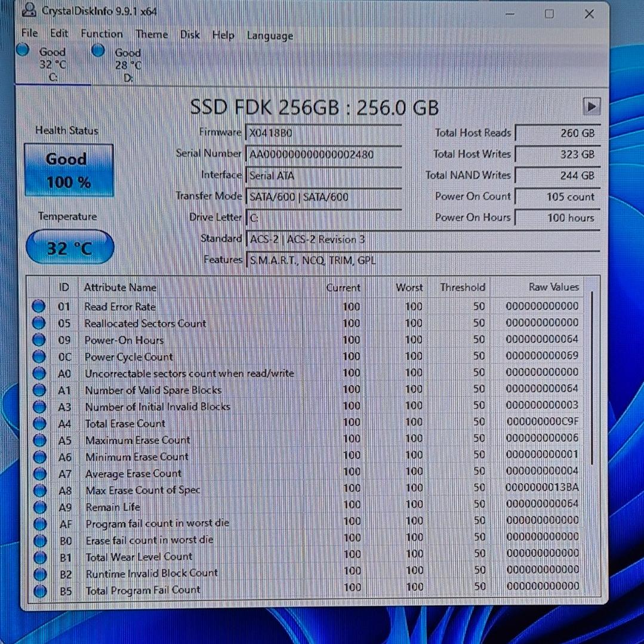Click status icon of Maximum Erase Count row
The image size is (644, 644).
coord(40,440)
